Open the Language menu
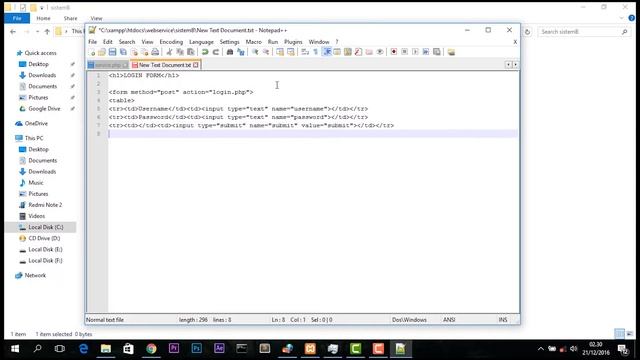This screenshot has height=360, width=640. click(x=201, y=42)
